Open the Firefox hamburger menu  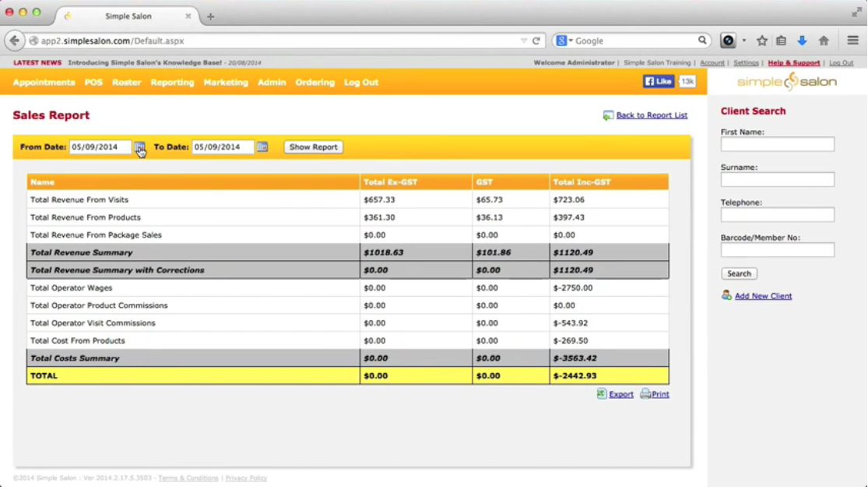coord(852,41)
